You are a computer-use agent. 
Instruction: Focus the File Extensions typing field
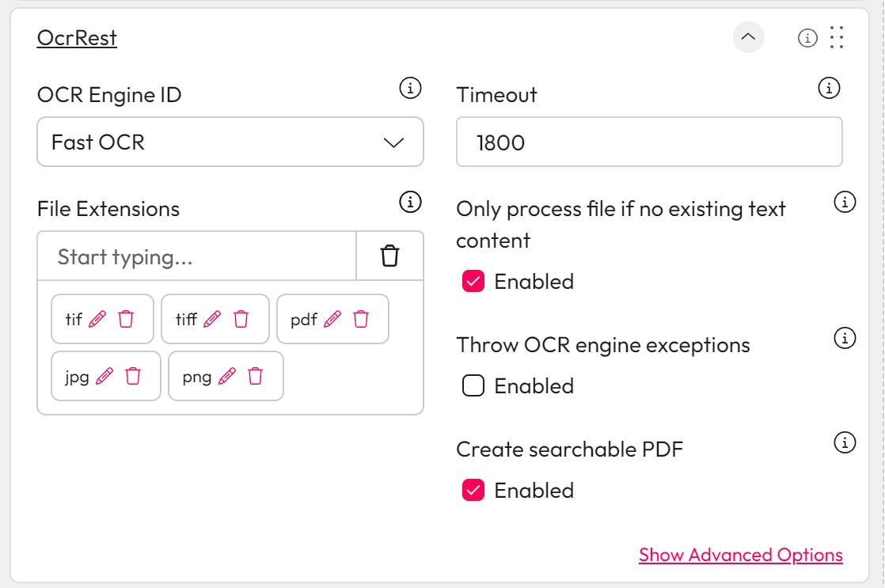196,256
